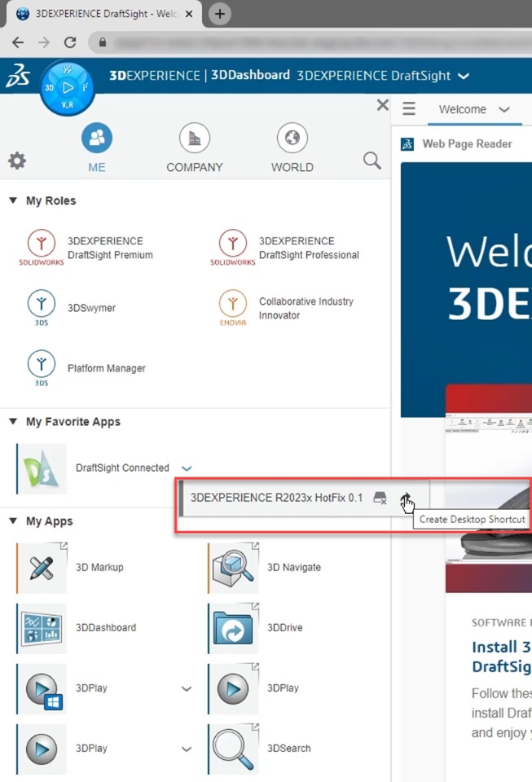This screenshot has width=532, height=782.
Task: Expand the DraftSight Connected chevron
Action: coord(187,468)
